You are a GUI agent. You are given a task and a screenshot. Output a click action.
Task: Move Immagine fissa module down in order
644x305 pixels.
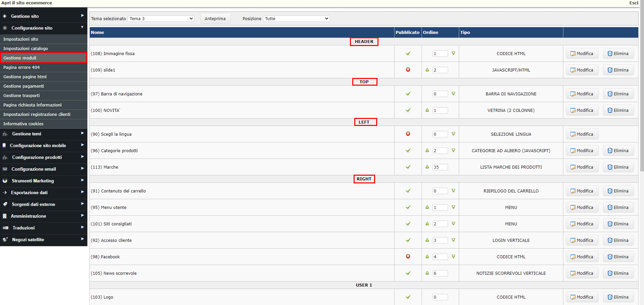click(453, 53)
